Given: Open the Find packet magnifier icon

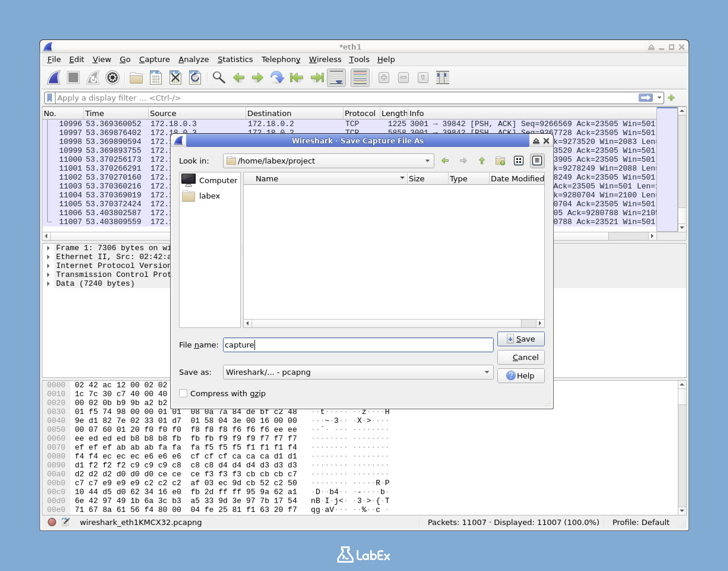Looking at the screenshot, I should [x=219, y=77].
